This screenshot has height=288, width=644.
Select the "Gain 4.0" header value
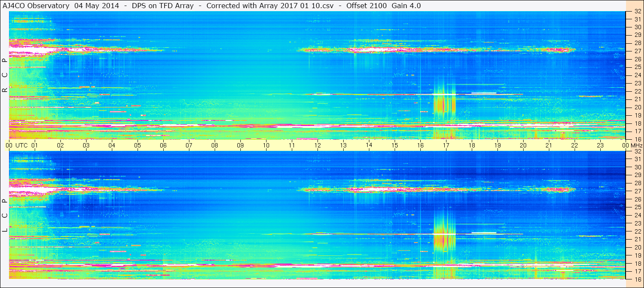click(x=406, y=6)
